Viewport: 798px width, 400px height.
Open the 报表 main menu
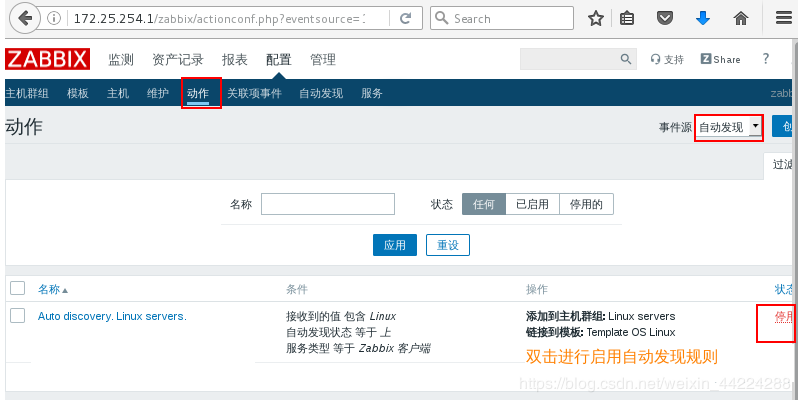pyautogui.click(x=235, y=60)
